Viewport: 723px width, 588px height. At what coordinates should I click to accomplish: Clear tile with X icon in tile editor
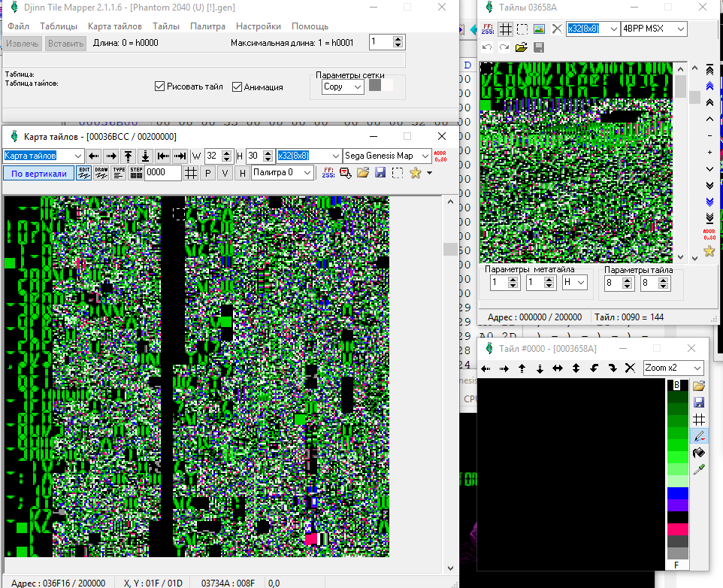630,368
